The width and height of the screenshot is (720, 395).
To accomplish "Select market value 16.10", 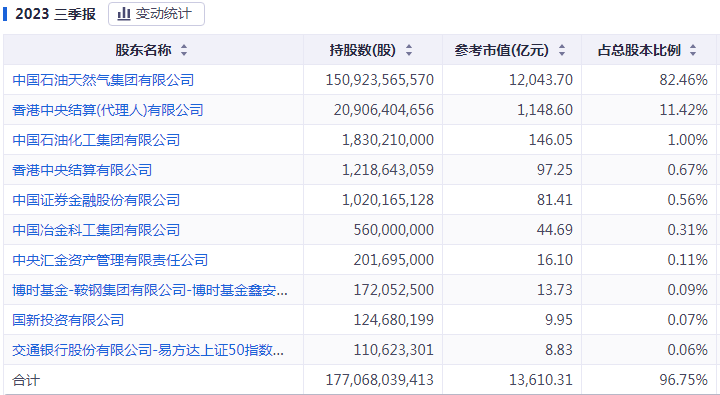I will click(555, 260).
